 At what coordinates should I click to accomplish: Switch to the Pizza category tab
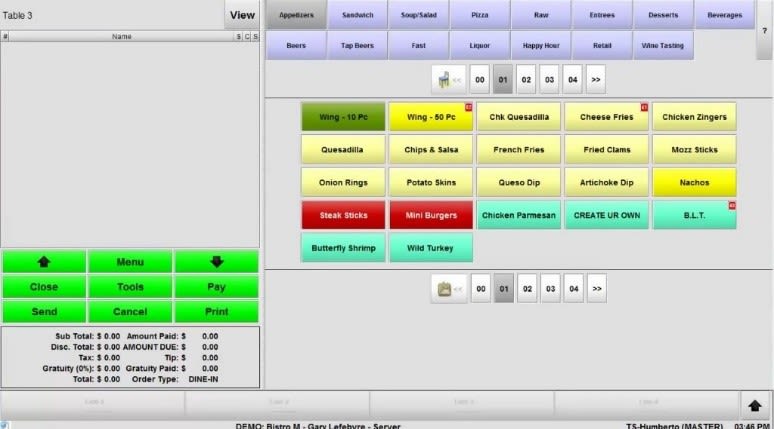(x=480, y=15)
